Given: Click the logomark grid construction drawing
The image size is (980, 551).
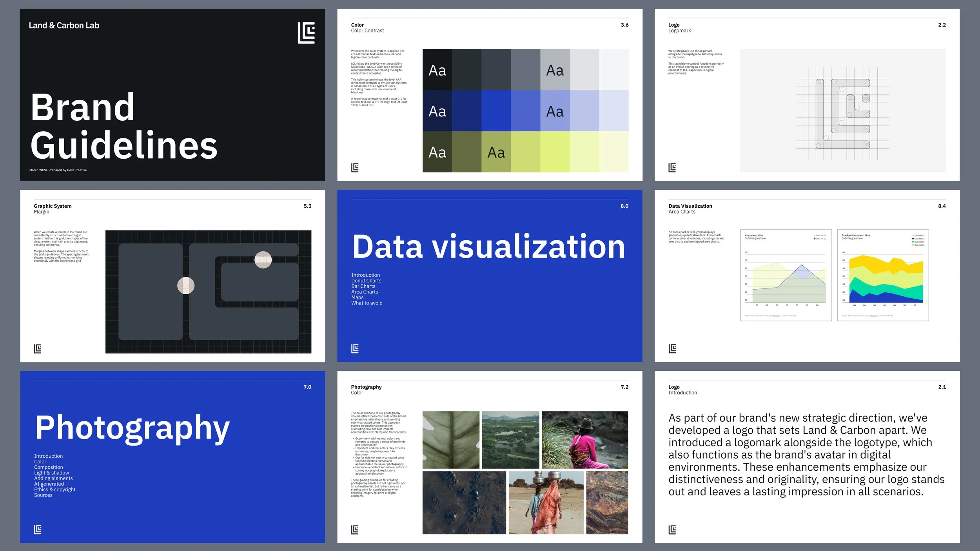Looking at the screenshot, I should (x=843, y=114).
